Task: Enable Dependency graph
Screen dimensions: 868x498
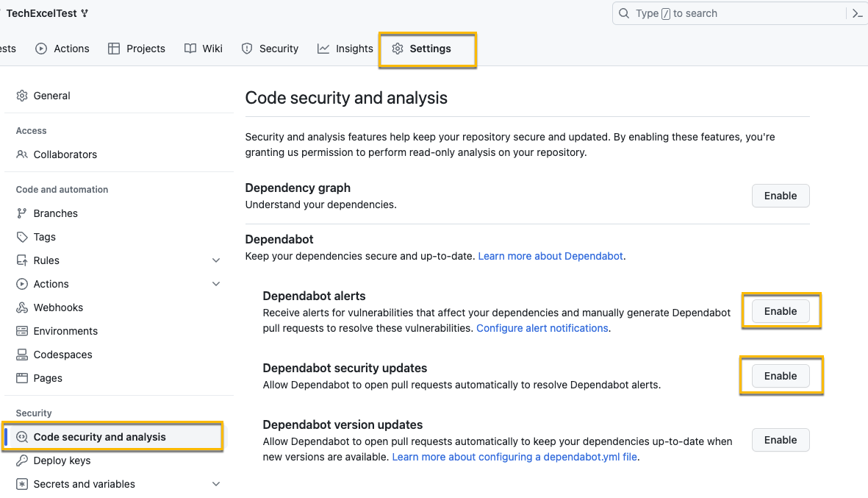Action: coord(780,196)
